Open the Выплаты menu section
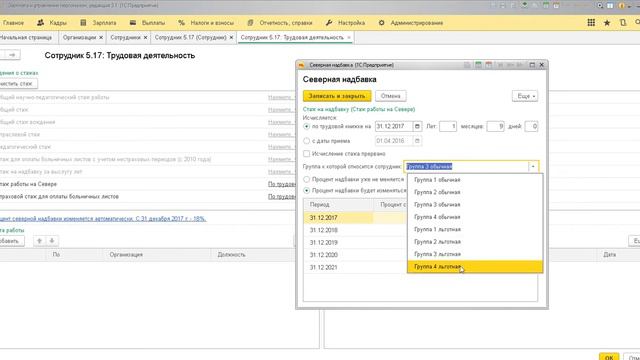This screenshot has width=640, height=360. point(147,23)
